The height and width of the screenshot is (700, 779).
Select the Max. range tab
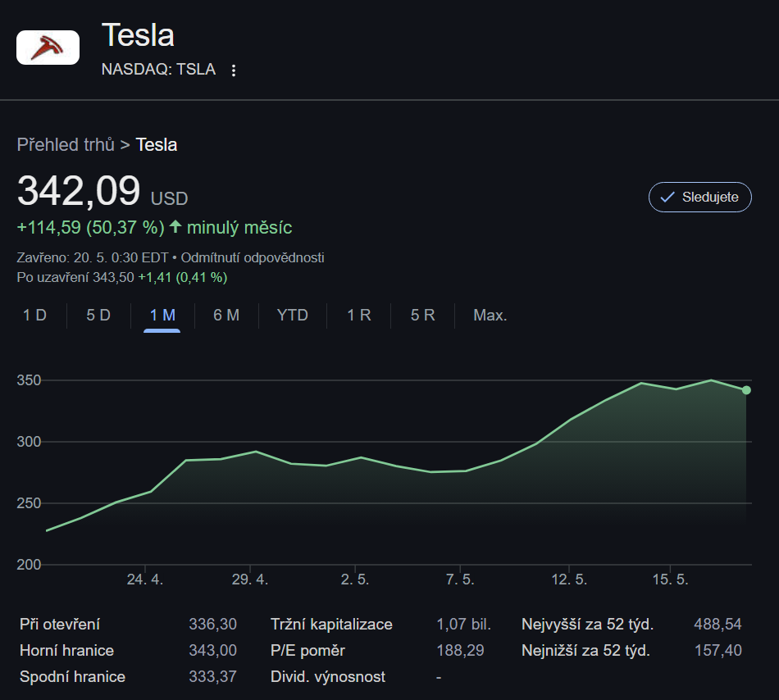[490, 316]
